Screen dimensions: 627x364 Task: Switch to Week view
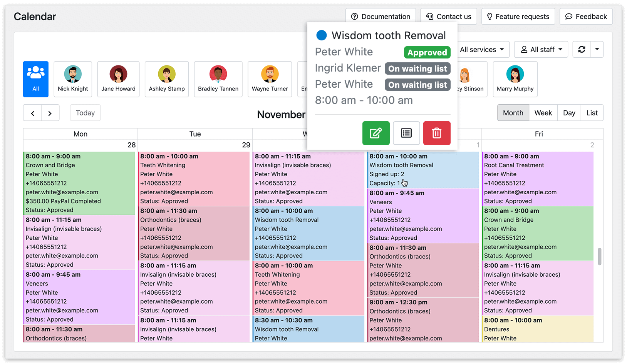pos(543,113)
